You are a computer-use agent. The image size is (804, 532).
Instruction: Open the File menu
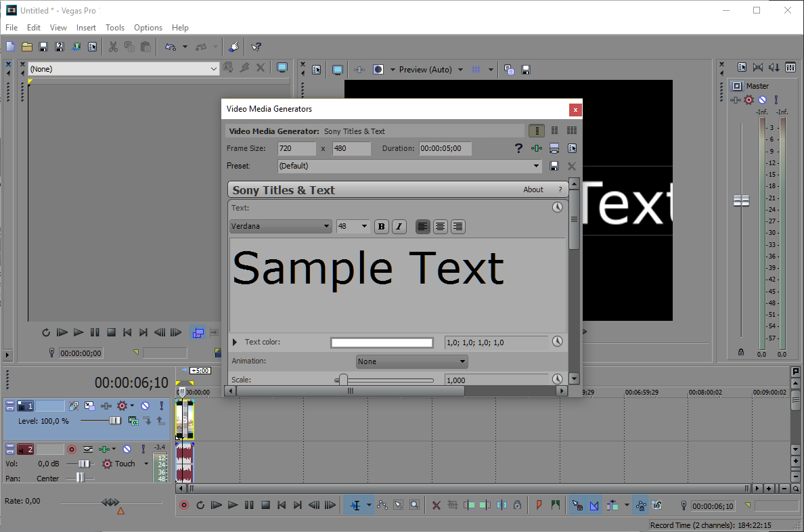(x=12, y=28)
